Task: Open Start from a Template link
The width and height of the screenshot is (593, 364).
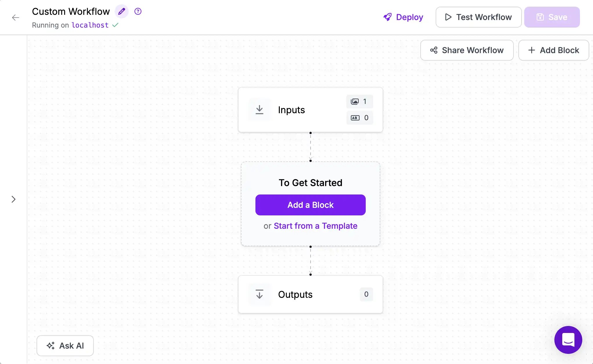Action: (315, 226)
